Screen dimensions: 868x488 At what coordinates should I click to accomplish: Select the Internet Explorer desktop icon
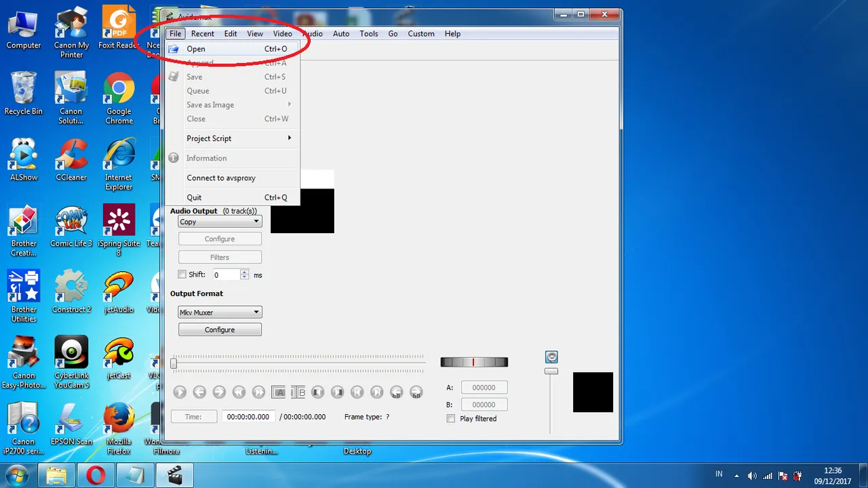coord(119,165)
